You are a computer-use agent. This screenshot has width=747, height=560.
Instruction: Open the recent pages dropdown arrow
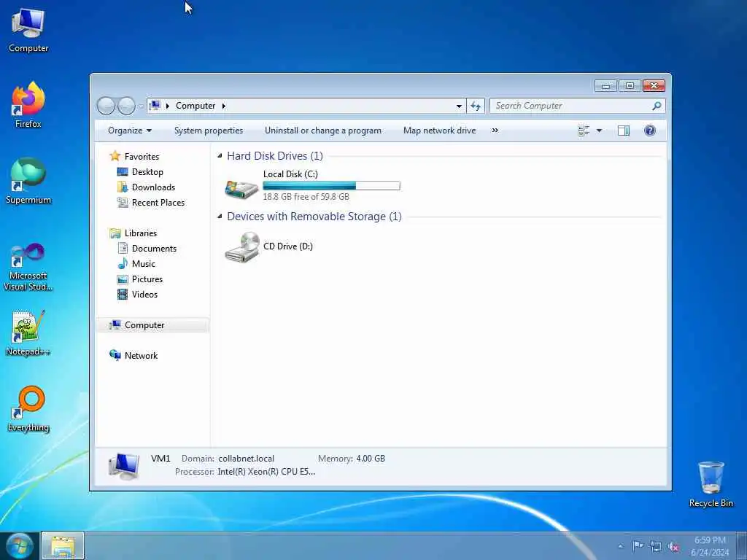point(141,106)
